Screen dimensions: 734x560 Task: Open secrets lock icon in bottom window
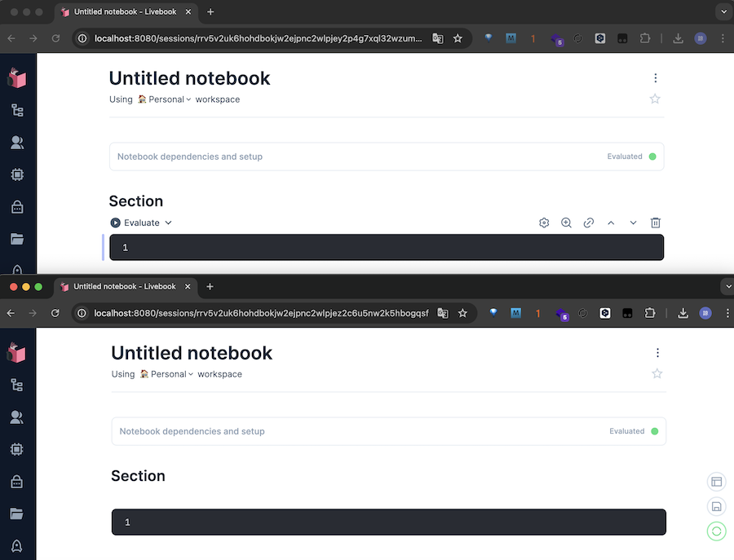tap(17, 482)
